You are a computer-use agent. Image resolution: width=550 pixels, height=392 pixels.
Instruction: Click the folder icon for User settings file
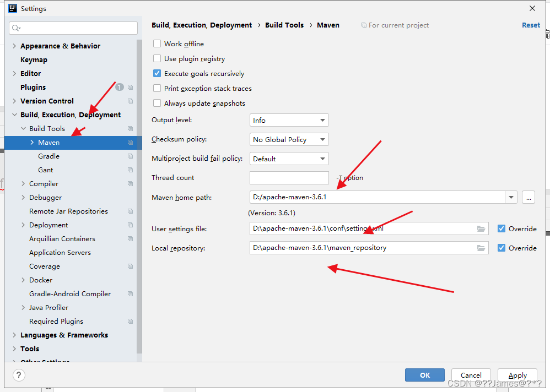coord(481,228)
